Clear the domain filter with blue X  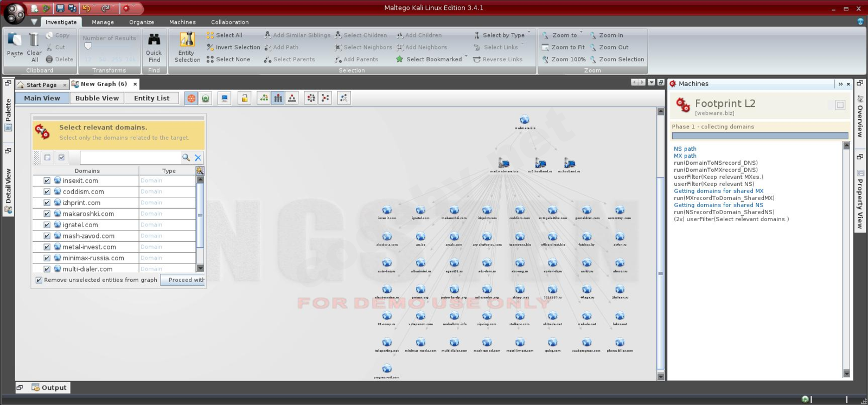coord(198,158)
